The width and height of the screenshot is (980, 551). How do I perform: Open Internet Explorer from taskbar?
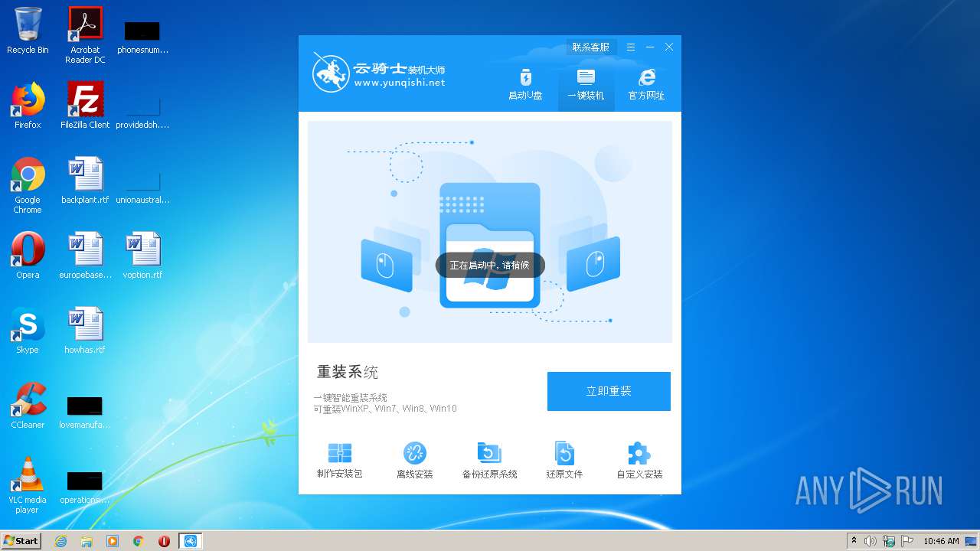coord(60,541)
